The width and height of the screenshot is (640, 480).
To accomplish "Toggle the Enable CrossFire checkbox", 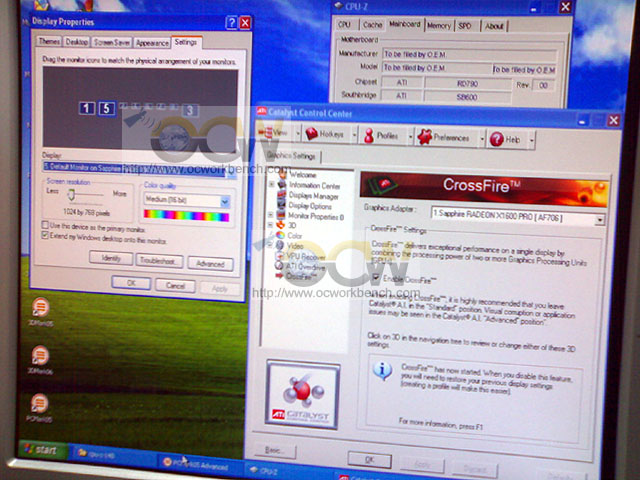I will click(x=376, y=278).
